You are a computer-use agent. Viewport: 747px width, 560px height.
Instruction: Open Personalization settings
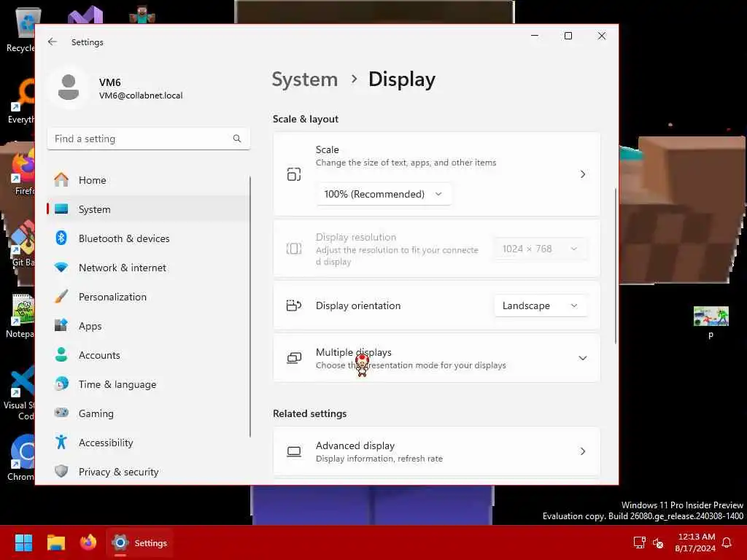[148, 297]
